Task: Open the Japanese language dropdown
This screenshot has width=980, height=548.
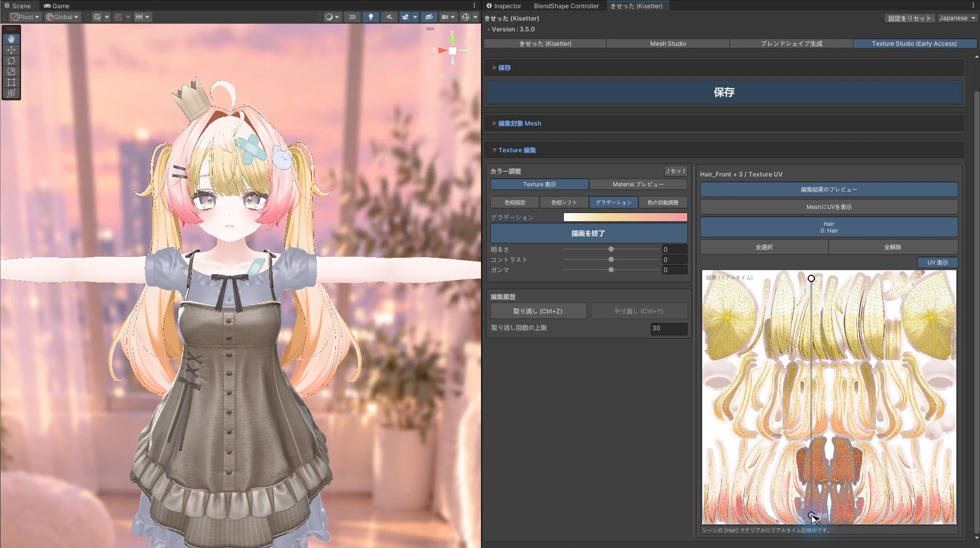Action: [x=957, y=18]
